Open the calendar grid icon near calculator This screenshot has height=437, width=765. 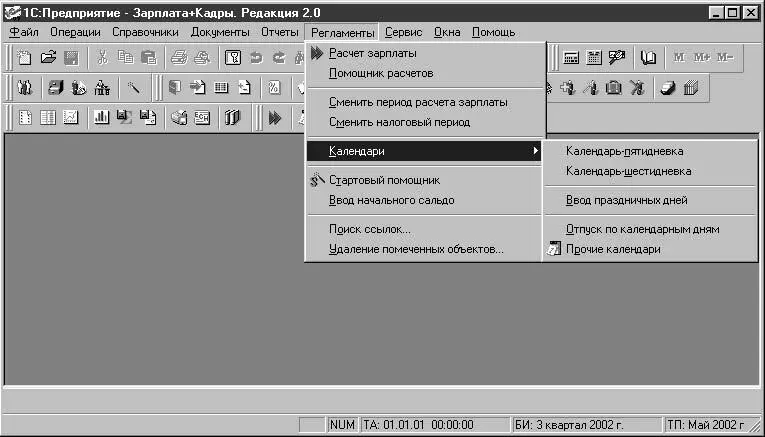pyautogui.click(x=594, y=58)
